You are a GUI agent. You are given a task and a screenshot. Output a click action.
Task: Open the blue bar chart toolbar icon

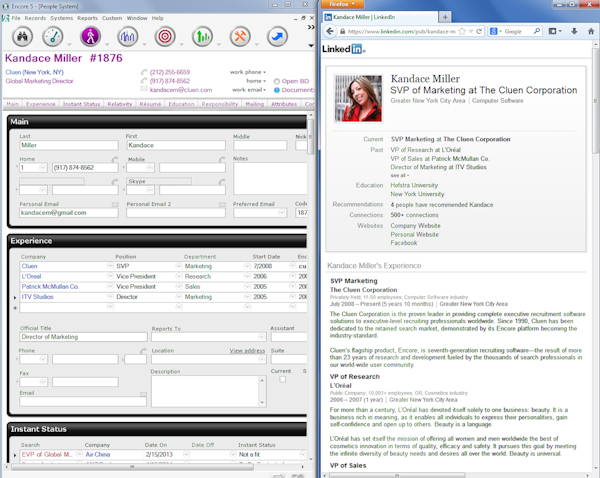point(127,36)
